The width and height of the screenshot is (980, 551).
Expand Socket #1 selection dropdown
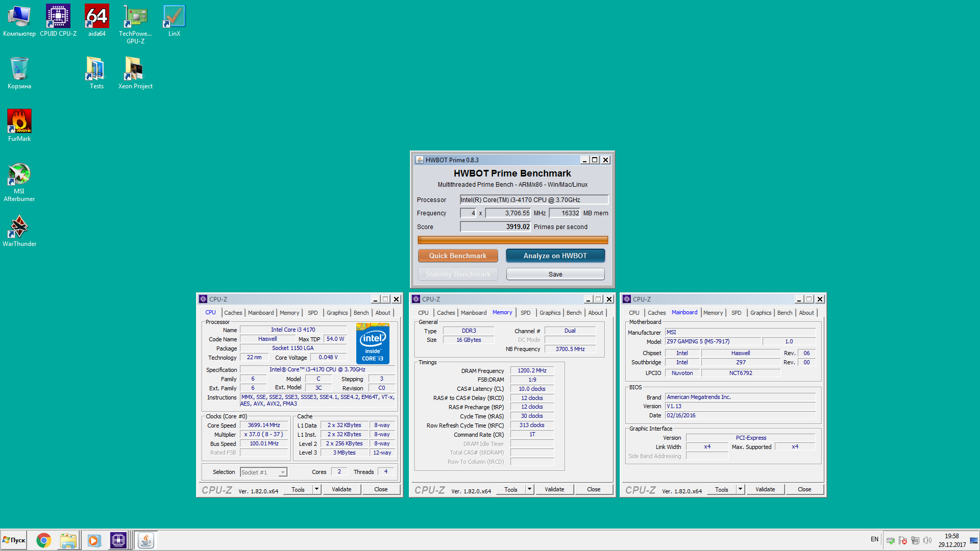(282, 472)
